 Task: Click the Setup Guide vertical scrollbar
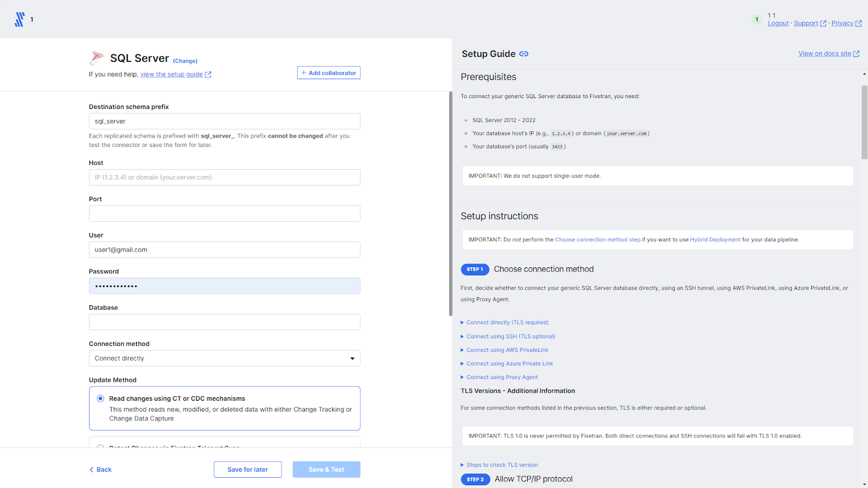tap(864, 122)
